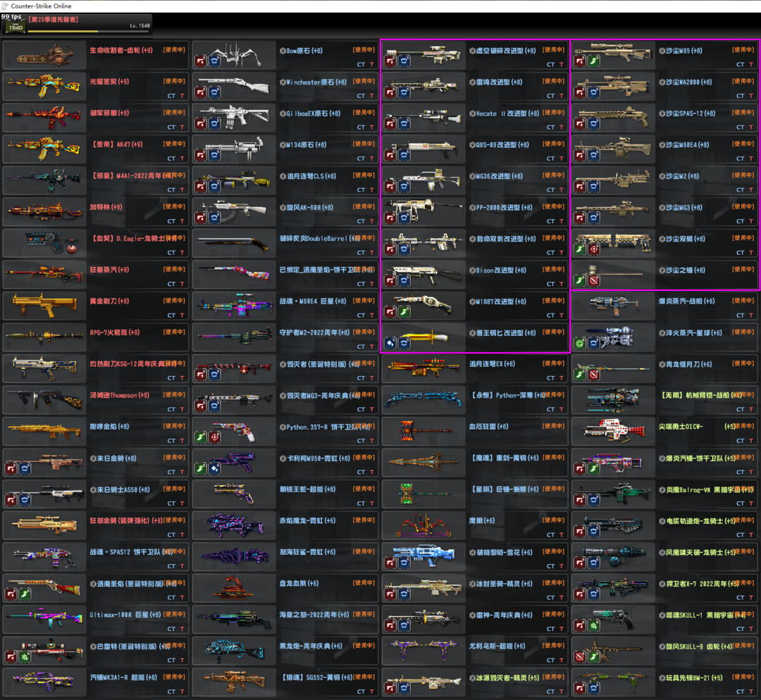Click the red knife icon on 沙尘之锤
Image resolution: width=761 pixels, height=700 pixels.
click(593, 281)
